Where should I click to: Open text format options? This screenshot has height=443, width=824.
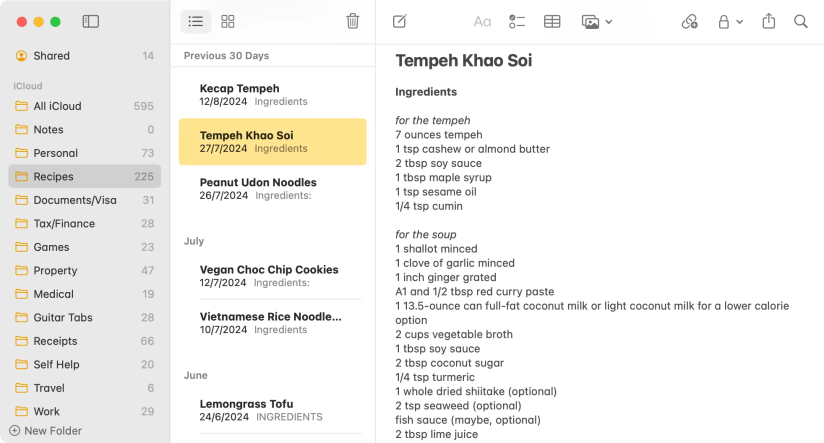[482, 21]
